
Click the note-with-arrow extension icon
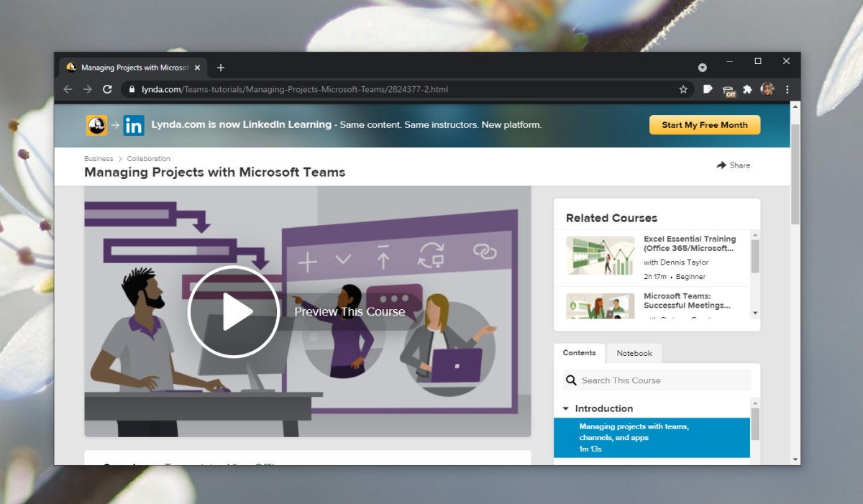coord(708,89)
